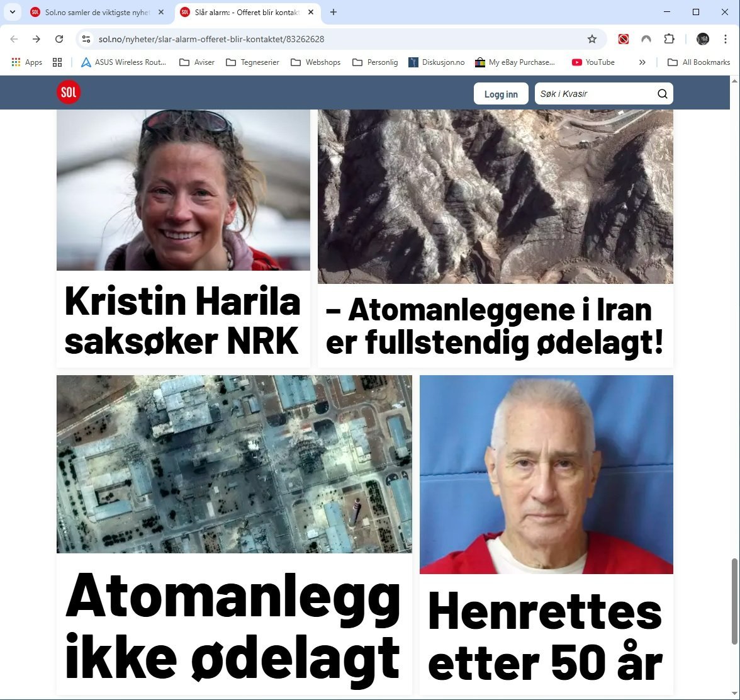Open the Henrettes etter 50 år article
The image size is (740, 700).
[x=546, y=635]
